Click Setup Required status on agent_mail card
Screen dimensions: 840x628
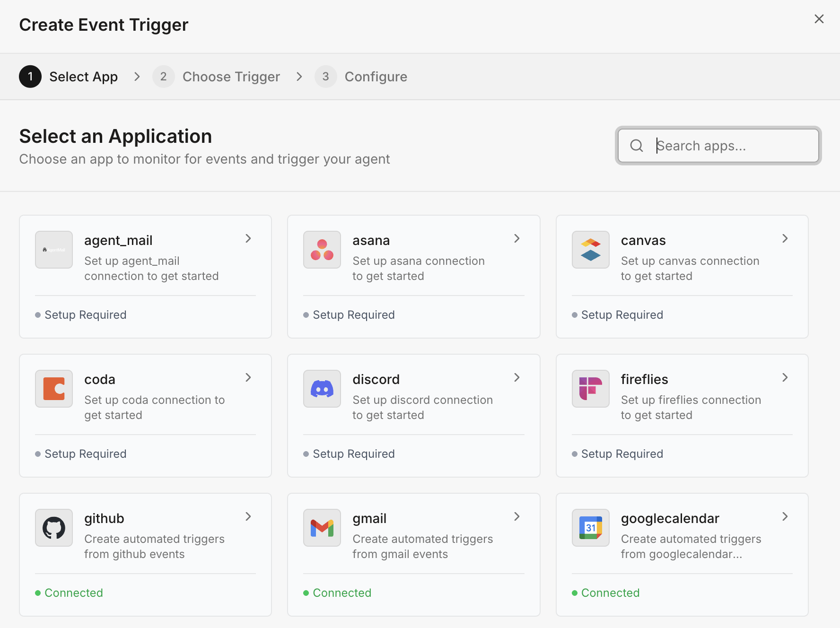(81, 315)
